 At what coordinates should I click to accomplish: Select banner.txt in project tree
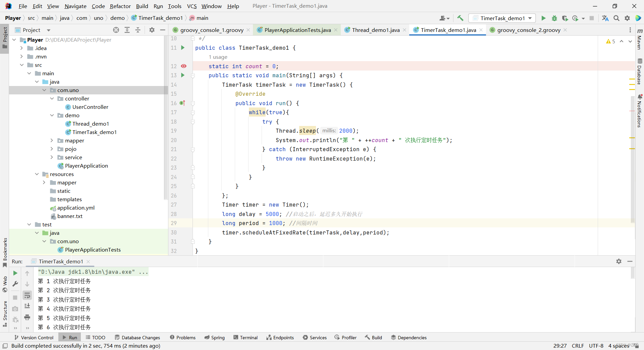[70, 216]
